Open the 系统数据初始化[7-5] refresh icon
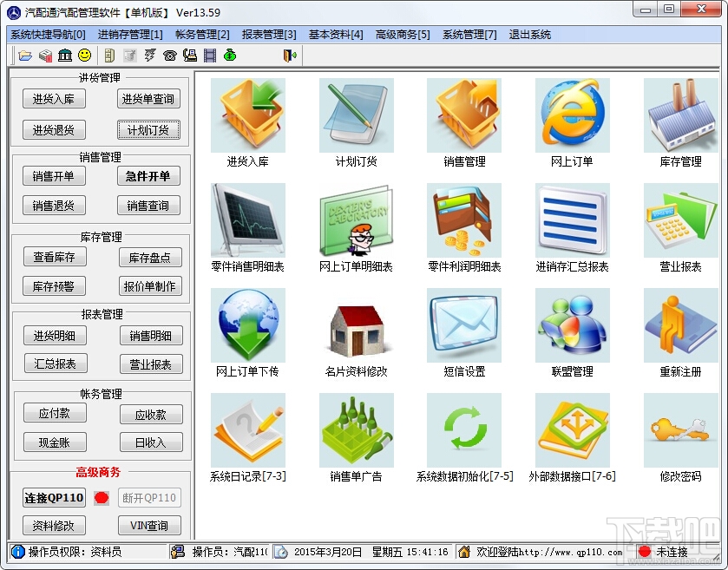The image size is (728, 570). (x=464, y=429)
